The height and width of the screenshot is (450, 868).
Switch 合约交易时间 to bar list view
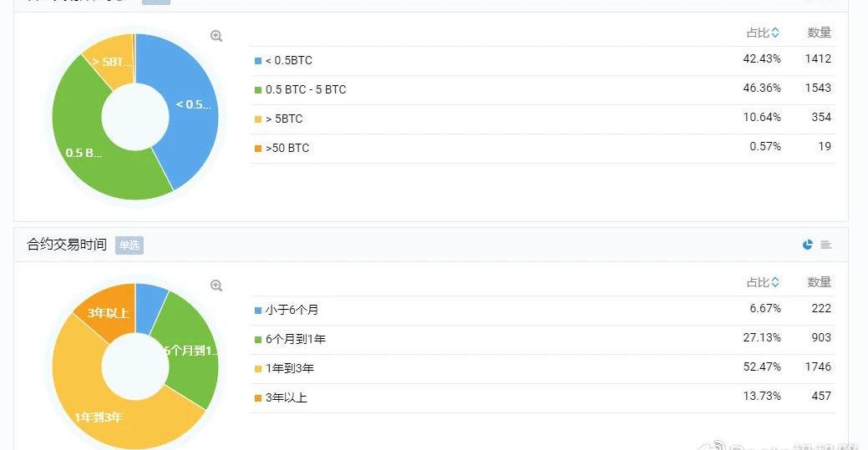pyautogui.click(x=825, y=245)
